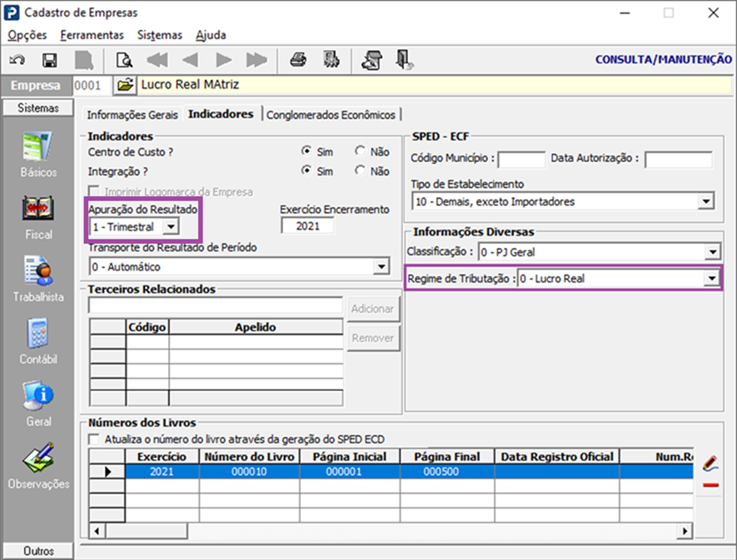Go to next record arrow
Image resolution: width=737 pixels, height=560 pixels.
coord(224,60)
